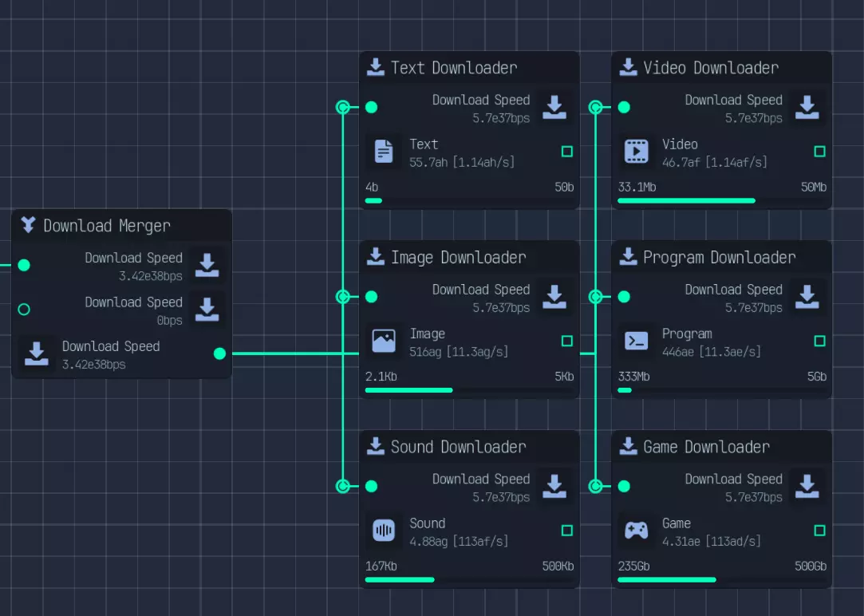864x616 pixels.
Task: Click the Sound Downloader title download icon
Action: tap(376, 446)
